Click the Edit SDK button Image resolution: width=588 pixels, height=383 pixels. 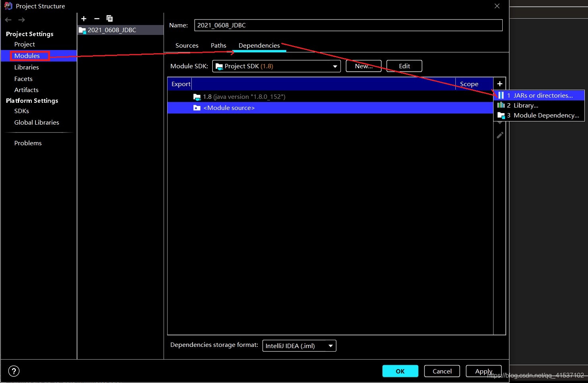coord(404,66)
